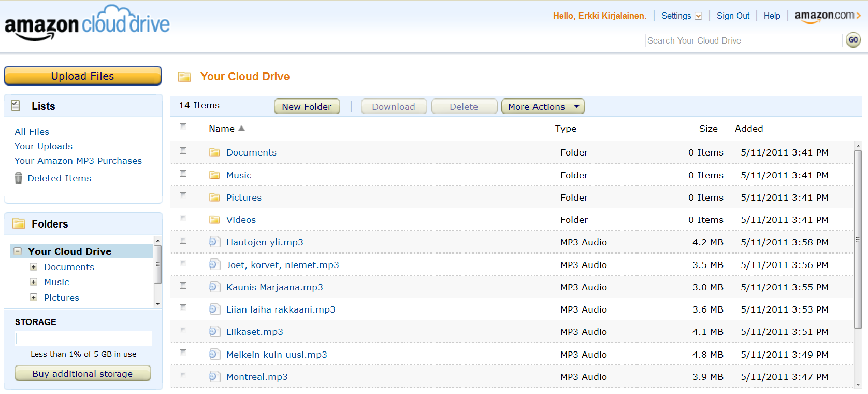The width and height of the screenshot is (868, 394).
Task: Open All Files list
Action: 32,132
